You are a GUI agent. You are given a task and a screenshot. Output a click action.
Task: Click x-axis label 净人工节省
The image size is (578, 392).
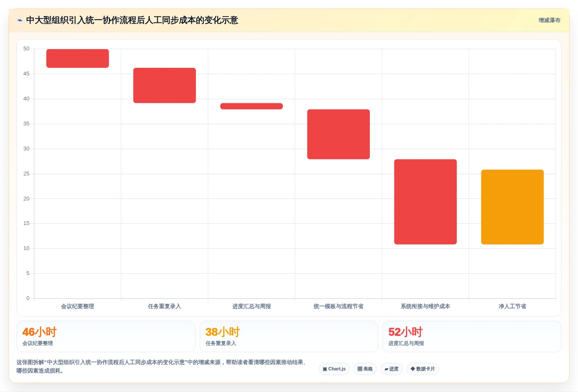512,306
